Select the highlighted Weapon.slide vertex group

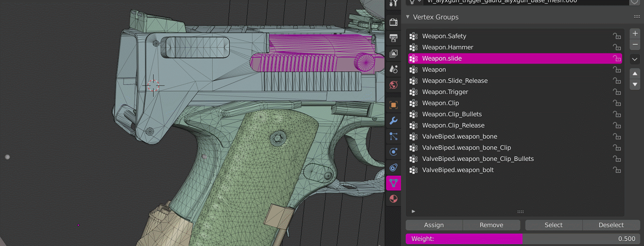click(515, 59)
